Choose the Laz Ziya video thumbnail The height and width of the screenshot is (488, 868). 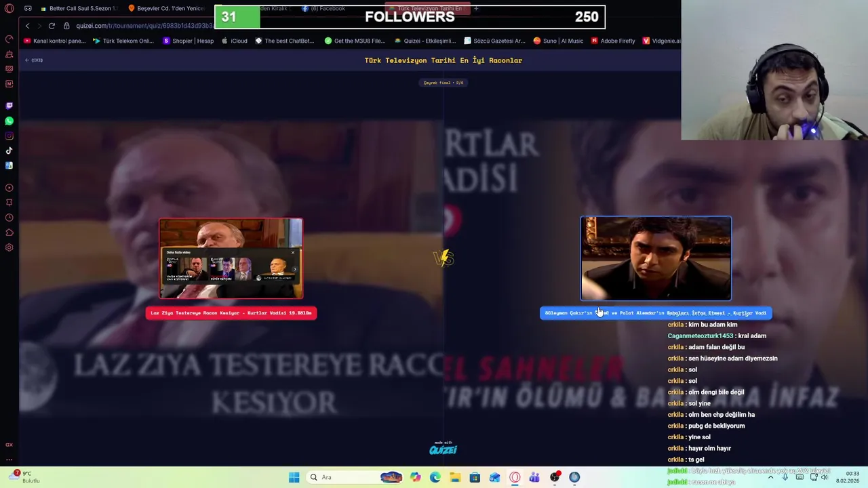pyautogui.click(x=231, y=258)
